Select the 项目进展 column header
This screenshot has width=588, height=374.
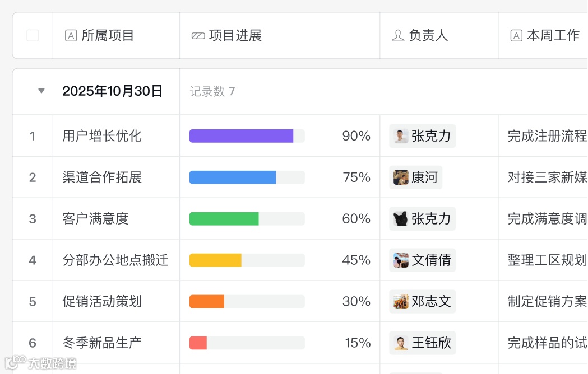(x=280, y=36)
